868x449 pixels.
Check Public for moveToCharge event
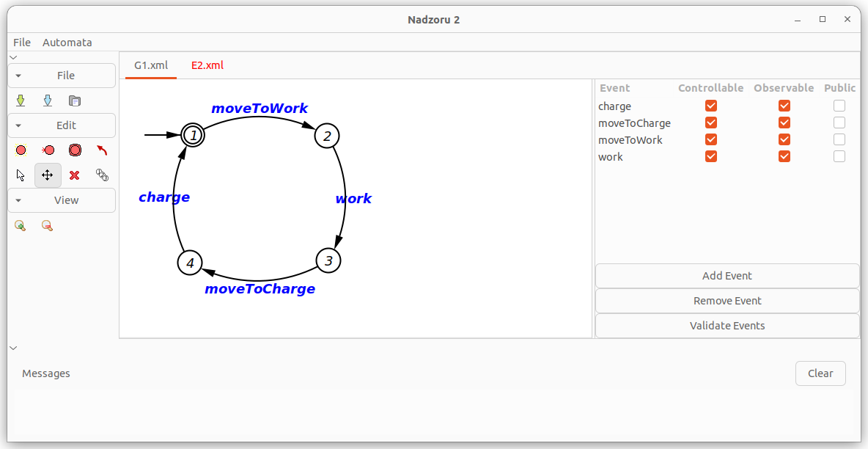click(x=839, y=123)
